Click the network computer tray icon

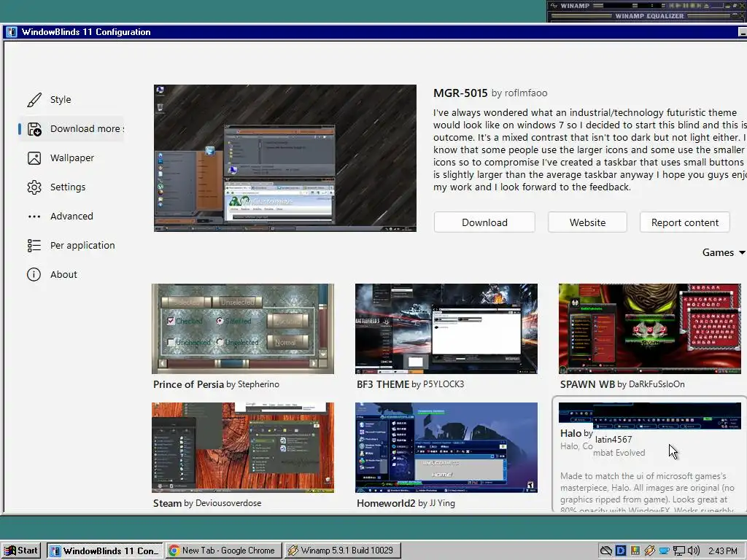pyautogui.click(x=679, y=551)
